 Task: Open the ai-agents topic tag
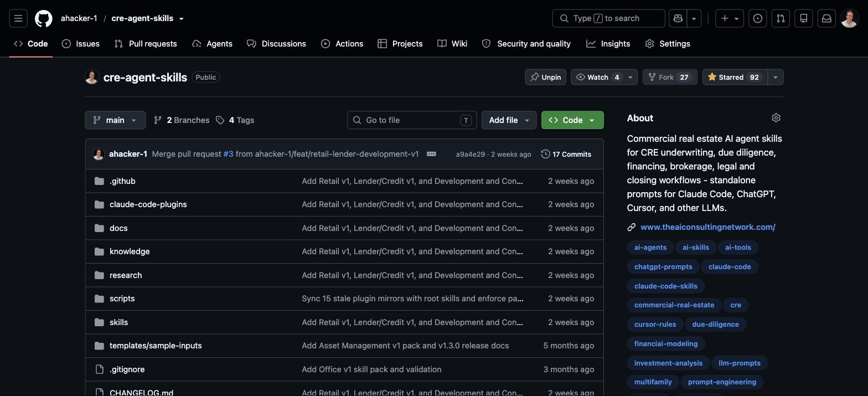[650, 248]
